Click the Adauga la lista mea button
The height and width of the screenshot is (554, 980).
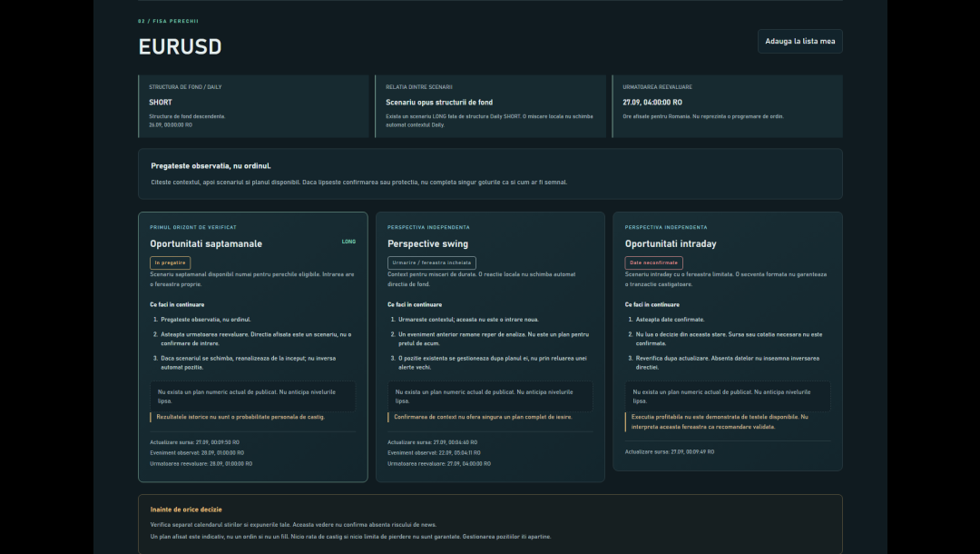(x=800, y=41)
